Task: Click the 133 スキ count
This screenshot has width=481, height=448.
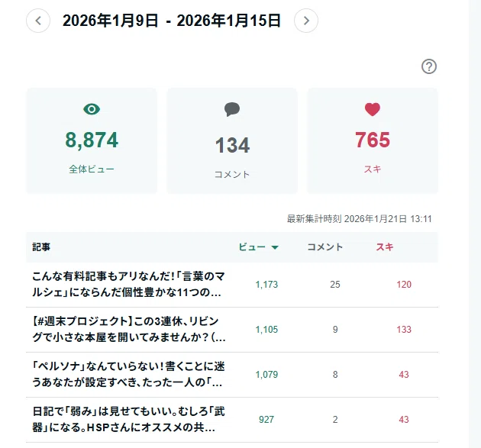Action: (x=404, y=330)
